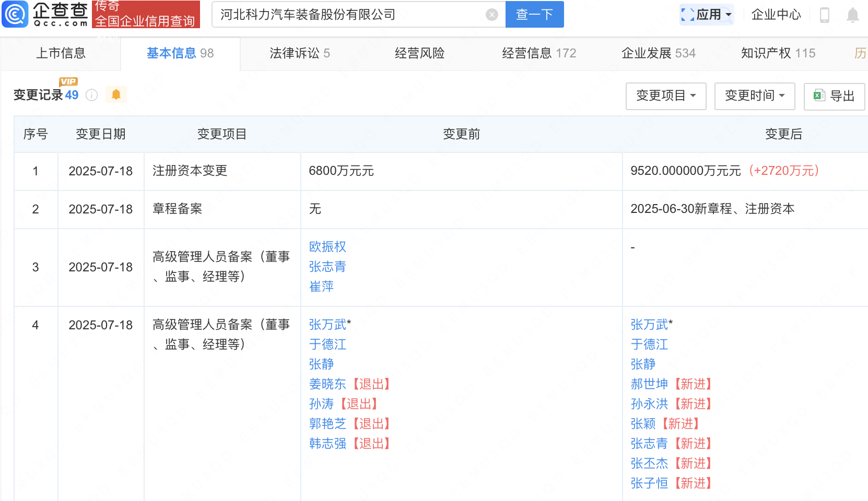
Task: Click the orange bell alert beside 变更记录
Action: coord(116,94)
